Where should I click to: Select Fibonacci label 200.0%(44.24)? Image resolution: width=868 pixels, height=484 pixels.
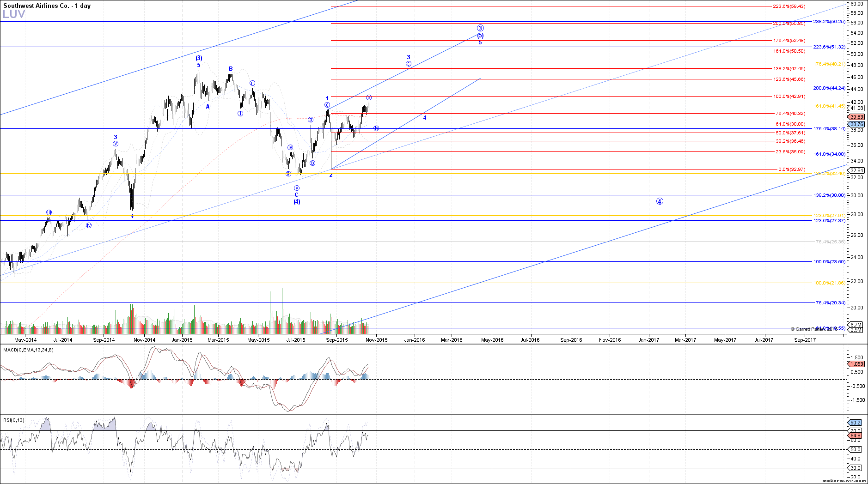point(829,88)
